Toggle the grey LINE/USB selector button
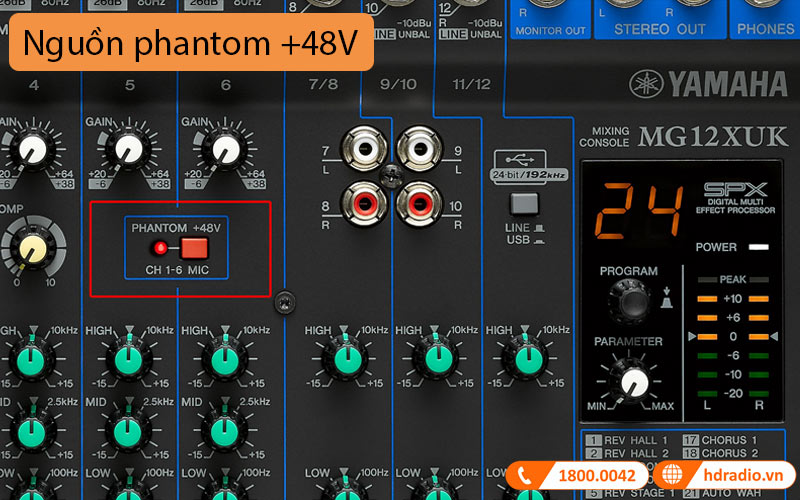The height and width of the screenshot is (500, 800). click(524, 204)
